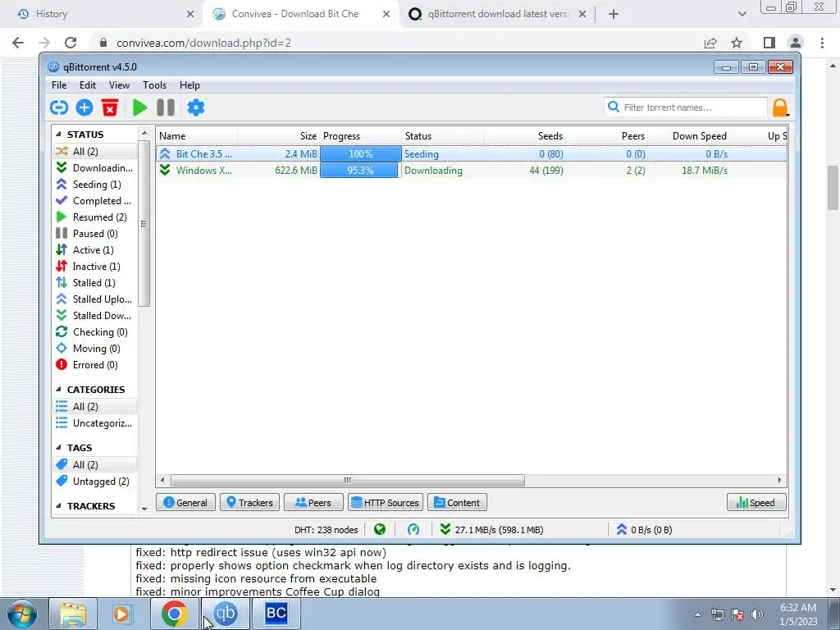Bookmark the page with the star icon

click(x=737, y=43)
